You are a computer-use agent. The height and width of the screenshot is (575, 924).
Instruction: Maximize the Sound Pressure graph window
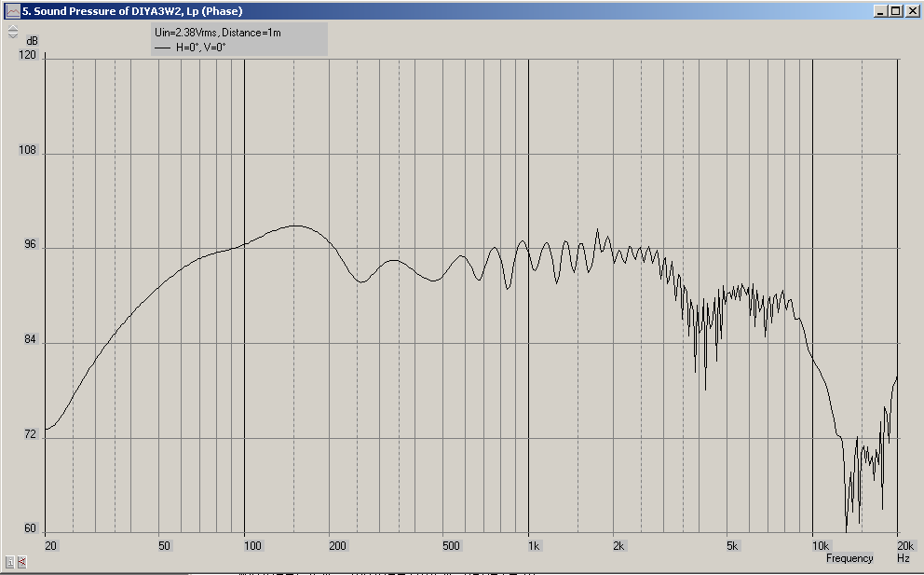(x=895, y=11)
